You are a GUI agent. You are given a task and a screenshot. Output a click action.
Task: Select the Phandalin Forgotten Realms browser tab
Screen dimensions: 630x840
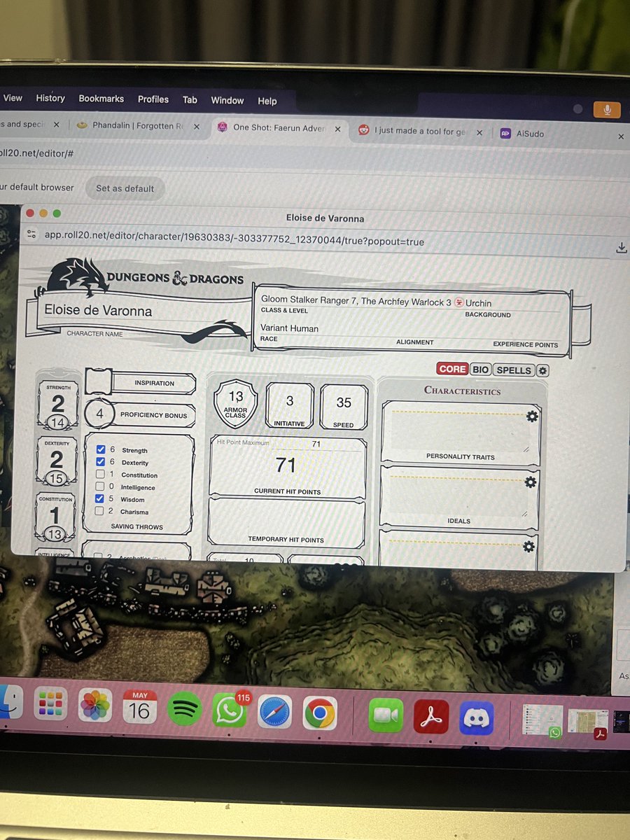(x=138, y=126)
